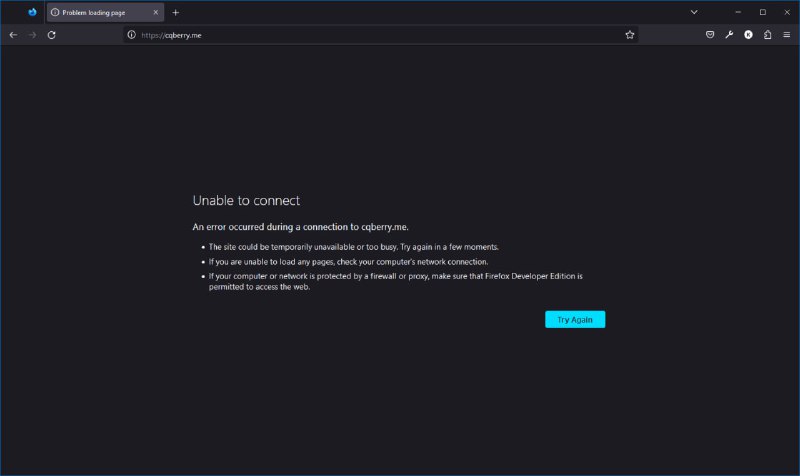
Task: Open the Save to Pocket button
Action: 710,34
